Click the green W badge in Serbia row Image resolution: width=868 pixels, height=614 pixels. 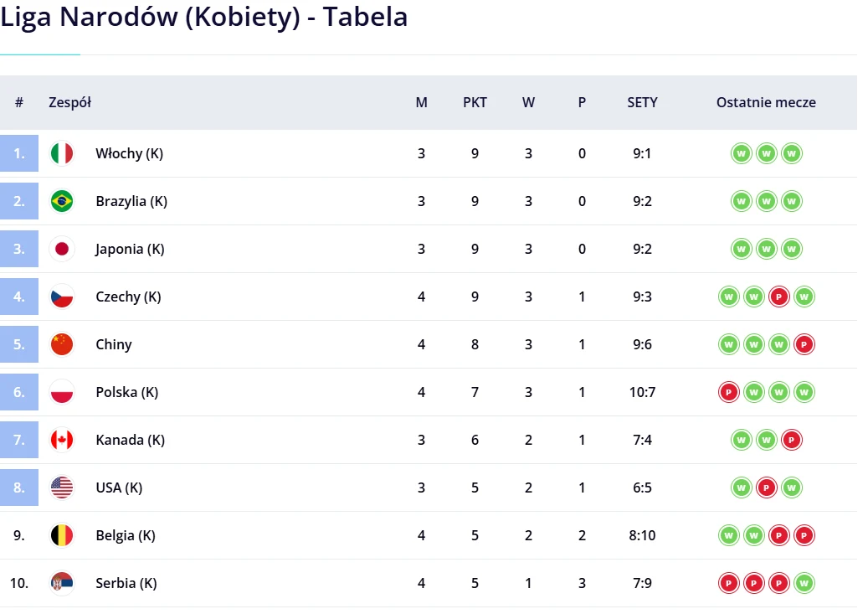pyautogui.click(x=804, y=583)
